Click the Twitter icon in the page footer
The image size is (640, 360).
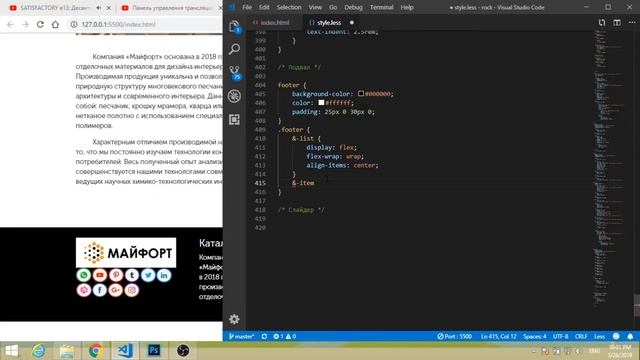148,275
